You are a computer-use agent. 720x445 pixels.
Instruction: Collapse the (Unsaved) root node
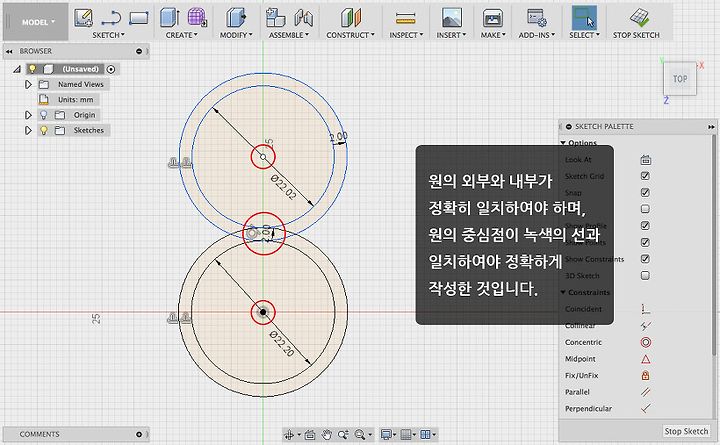coord(17,69)
